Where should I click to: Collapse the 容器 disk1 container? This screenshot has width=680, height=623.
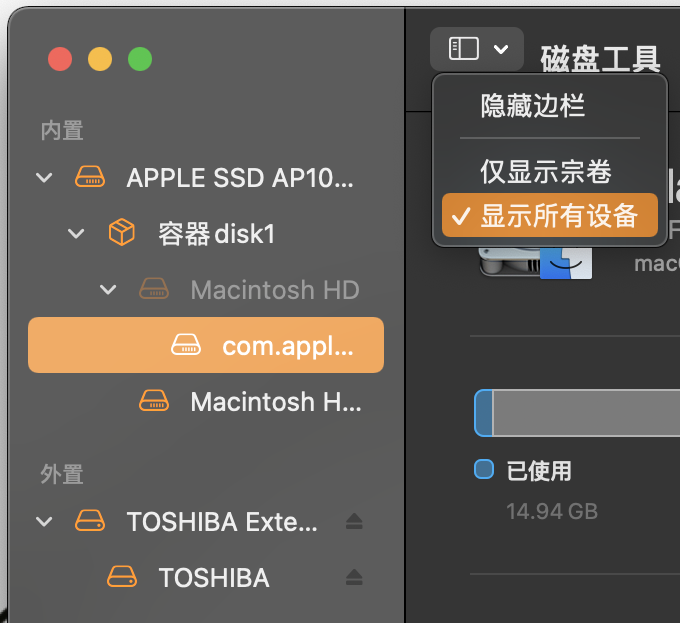(76, 234)
